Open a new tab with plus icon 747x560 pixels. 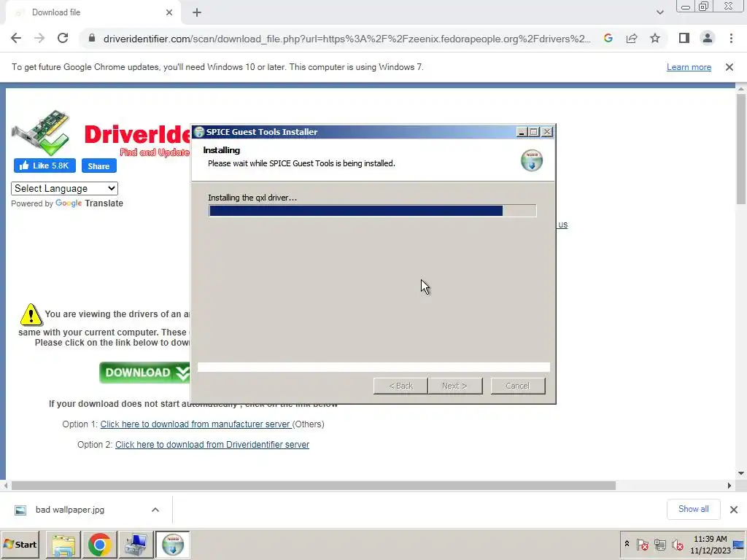pos(197,12)
